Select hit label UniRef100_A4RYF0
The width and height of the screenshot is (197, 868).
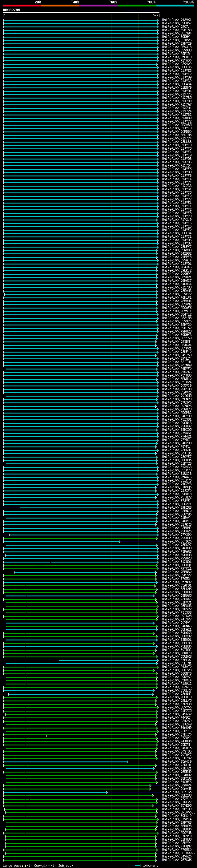(x=176, y=369)
